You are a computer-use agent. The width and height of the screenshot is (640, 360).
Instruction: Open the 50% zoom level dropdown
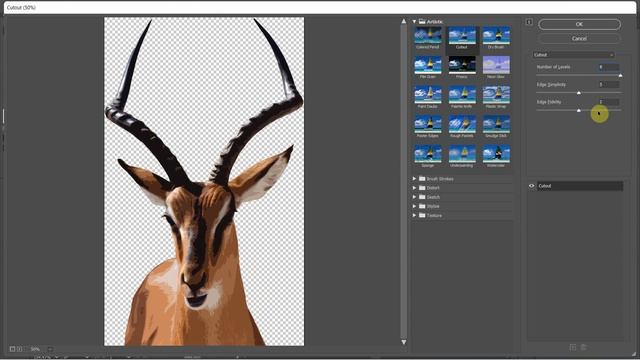[x=50, y=349]
